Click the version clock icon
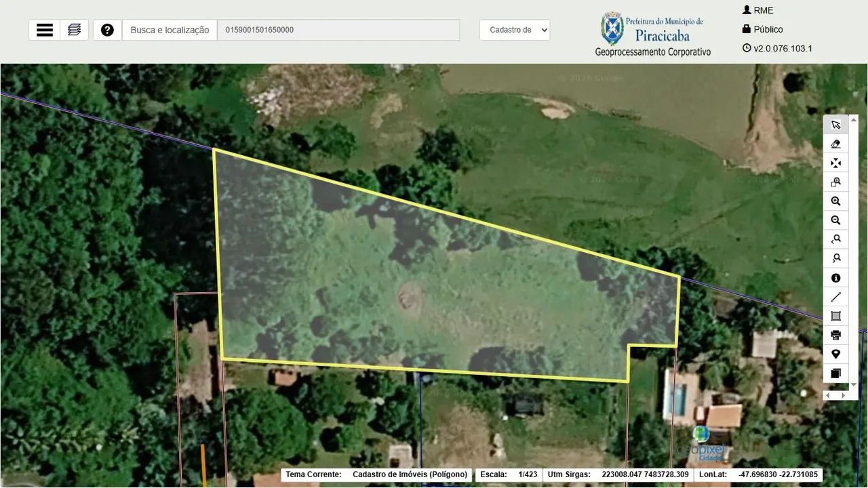Screen dimensions: 868x488 pyautogui.click(x=747, y=48)
